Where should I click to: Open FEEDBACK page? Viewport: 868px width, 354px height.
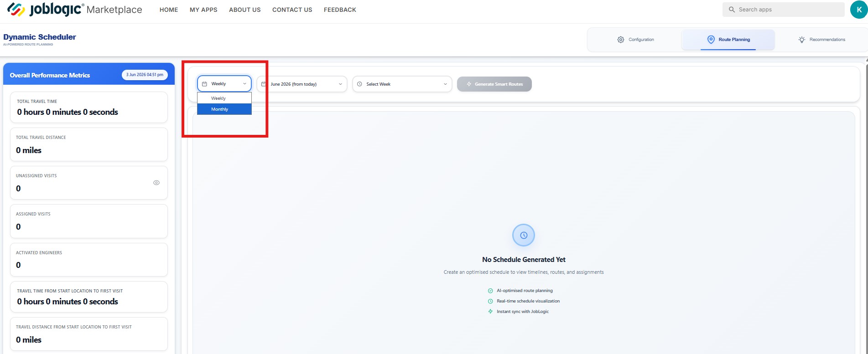(x=340, y=10)
